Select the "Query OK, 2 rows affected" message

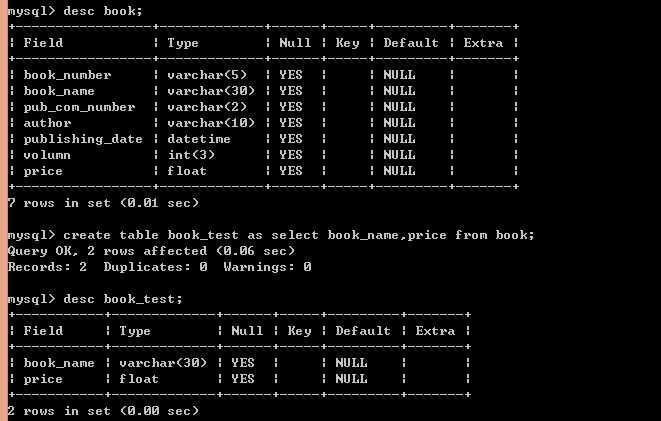(151, 251)
